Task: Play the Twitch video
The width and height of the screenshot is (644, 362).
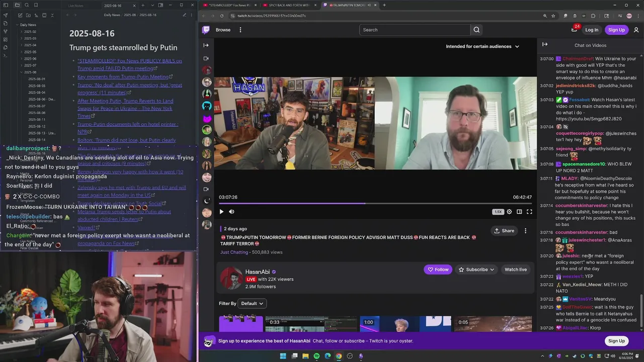Action: click(x=221, y=212)
